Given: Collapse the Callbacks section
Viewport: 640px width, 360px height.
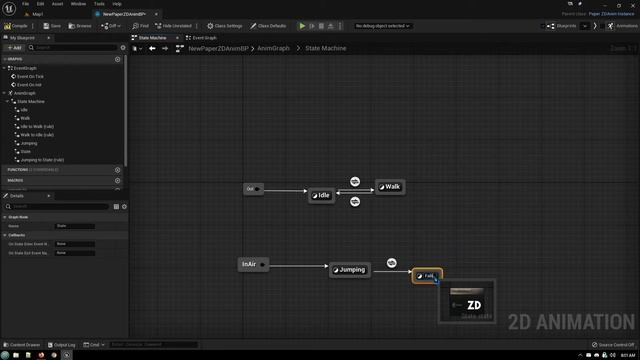Looking at the screenshot, I should (4, 235).
